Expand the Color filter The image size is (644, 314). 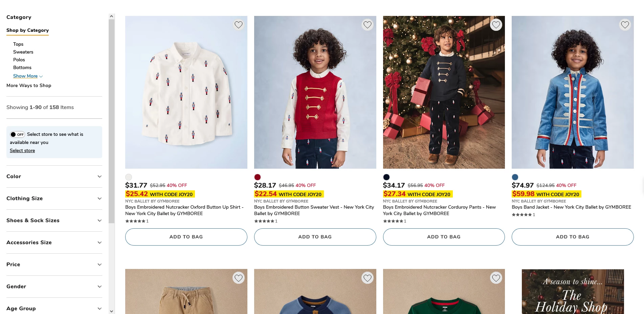click(x=54, y=176)
